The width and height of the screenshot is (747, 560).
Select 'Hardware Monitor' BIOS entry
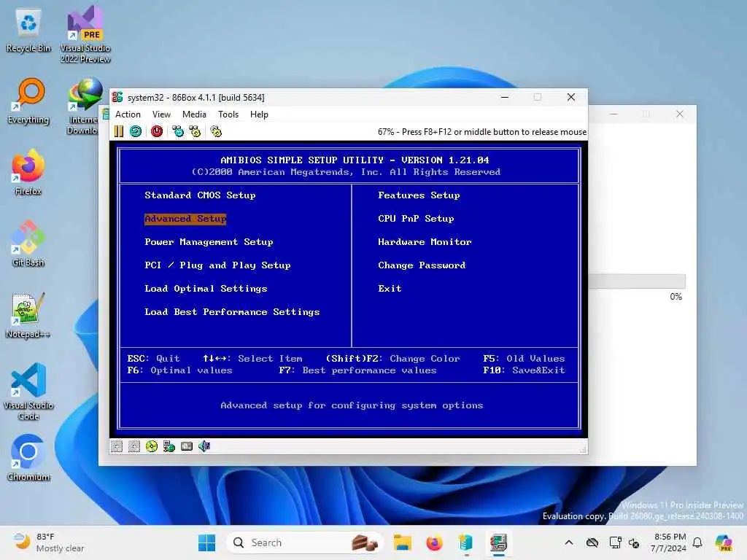click(x=425, y=242)
